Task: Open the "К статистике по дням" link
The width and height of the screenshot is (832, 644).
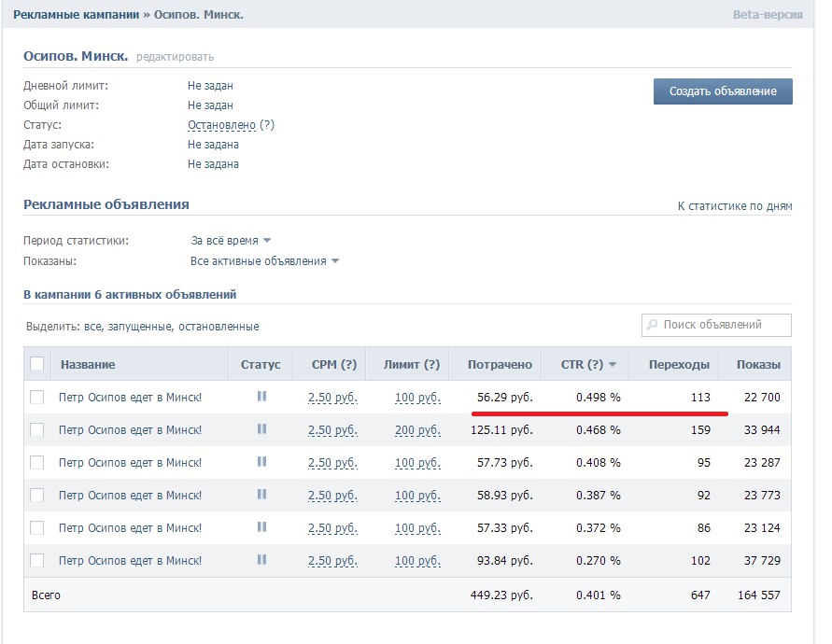Action: [734, 205]
